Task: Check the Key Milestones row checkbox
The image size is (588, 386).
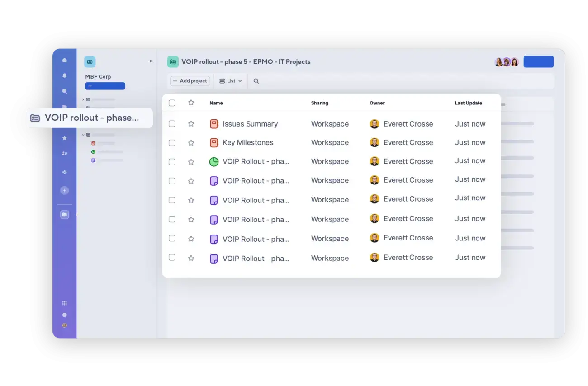Action: [x=172, y=143]
